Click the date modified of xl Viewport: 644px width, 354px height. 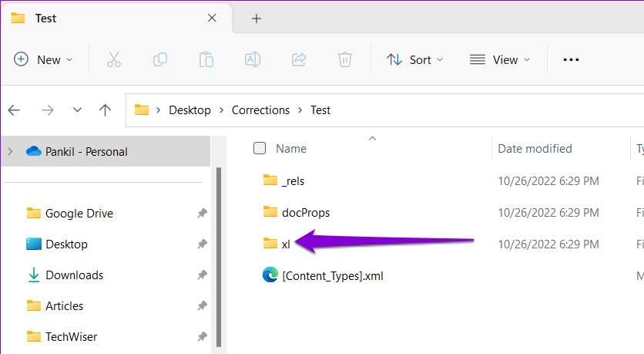tap(548, 244)
